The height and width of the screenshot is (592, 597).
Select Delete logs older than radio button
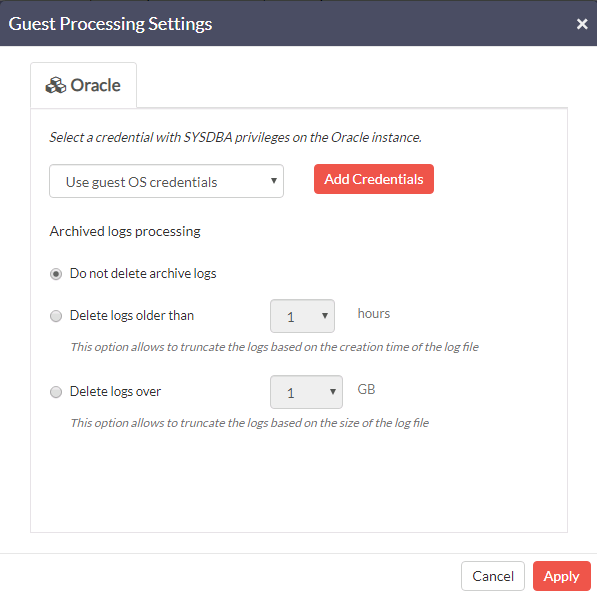click(x=56, y=316)
